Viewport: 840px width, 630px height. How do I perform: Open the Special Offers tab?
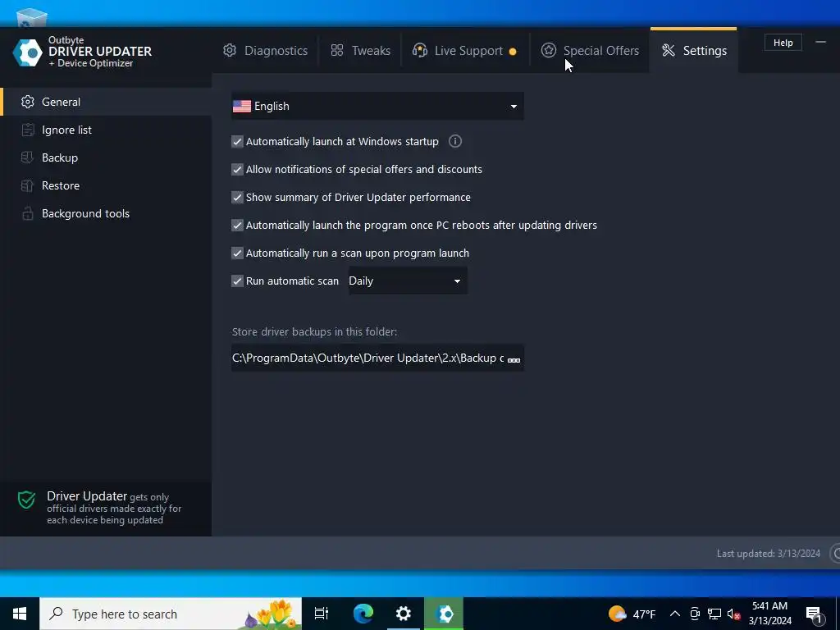click(x=590, y=50)
